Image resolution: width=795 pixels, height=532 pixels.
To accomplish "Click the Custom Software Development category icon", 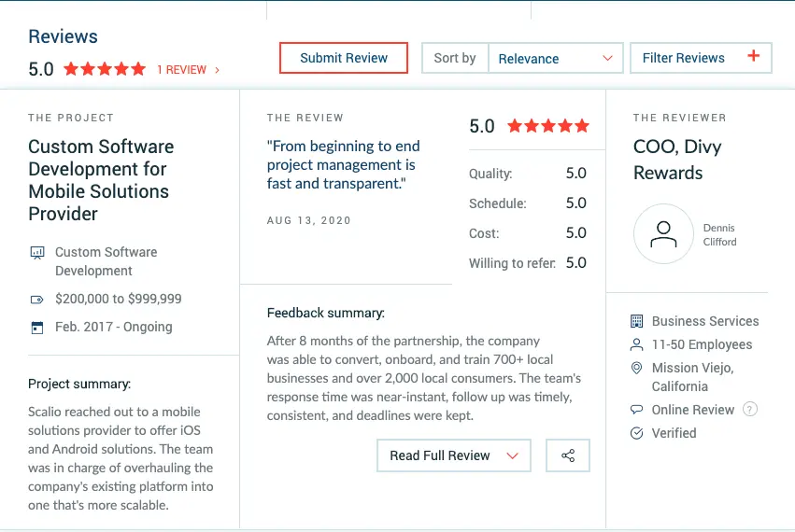I will pyautogui.click(x=37, y=253).
